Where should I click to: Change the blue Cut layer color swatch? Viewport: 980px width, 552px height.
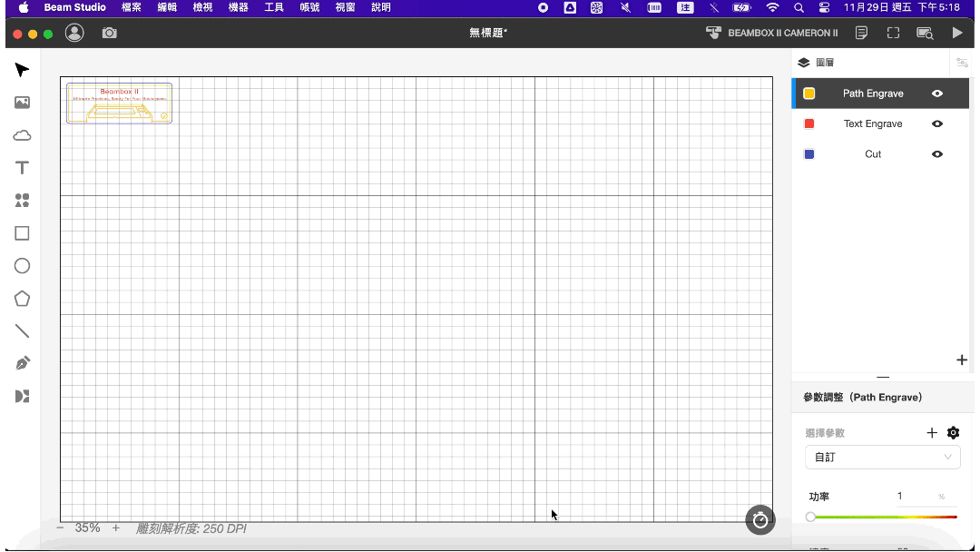(808, 154)
